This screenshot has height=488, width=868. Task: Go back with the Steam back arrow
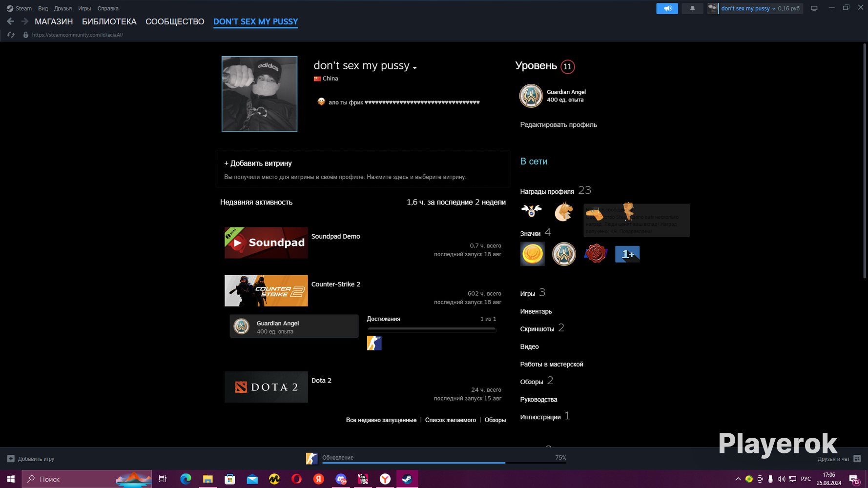click(10, 21)
